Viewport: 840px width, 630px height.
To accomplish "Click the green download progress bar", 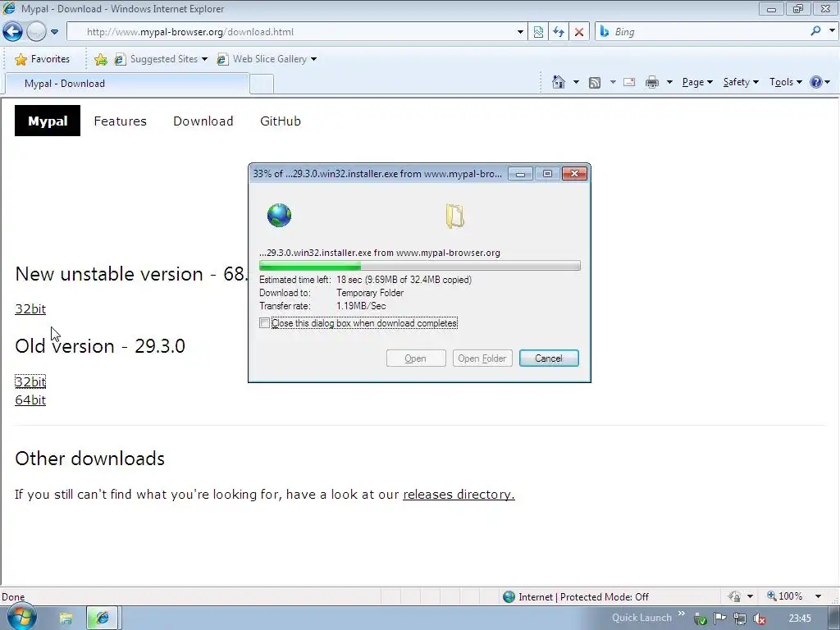I will pyautogui.click(x=419, y=266).
